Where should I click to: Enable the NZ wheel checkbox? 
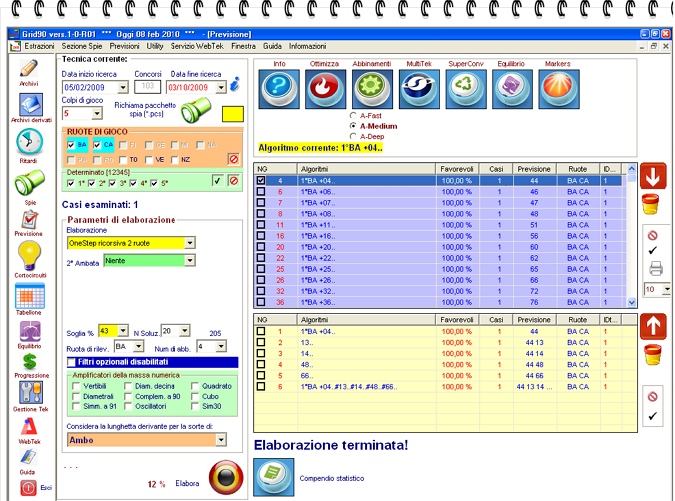[x=174, y=160]
